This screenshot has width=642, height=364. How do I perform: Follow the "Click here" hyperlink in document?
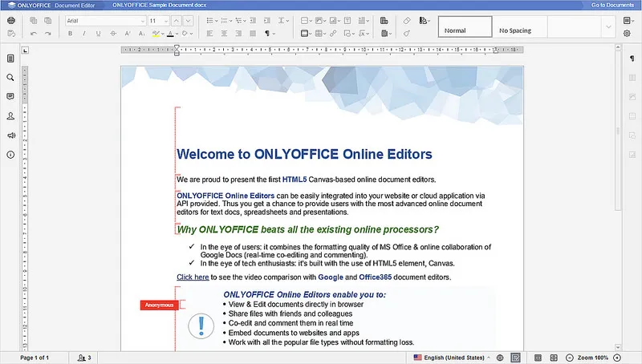pos(193,277)
